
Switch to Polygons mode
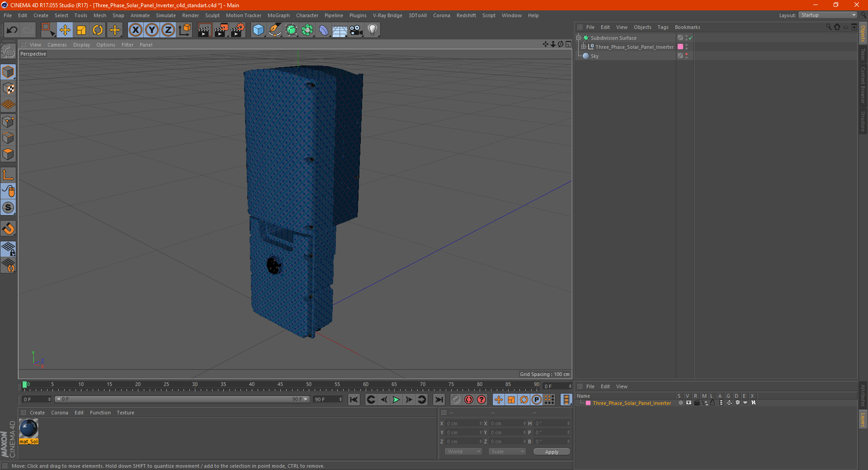coord(8,154)
